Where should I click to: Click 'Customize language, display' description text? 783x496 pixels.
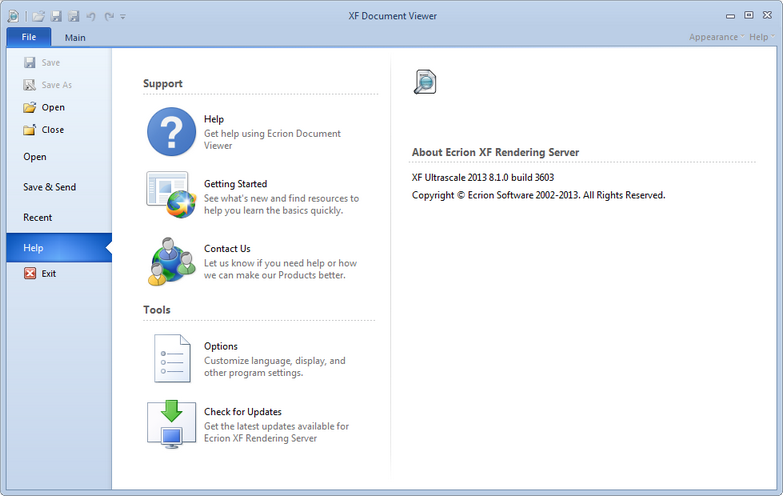[x=275, y=367]
